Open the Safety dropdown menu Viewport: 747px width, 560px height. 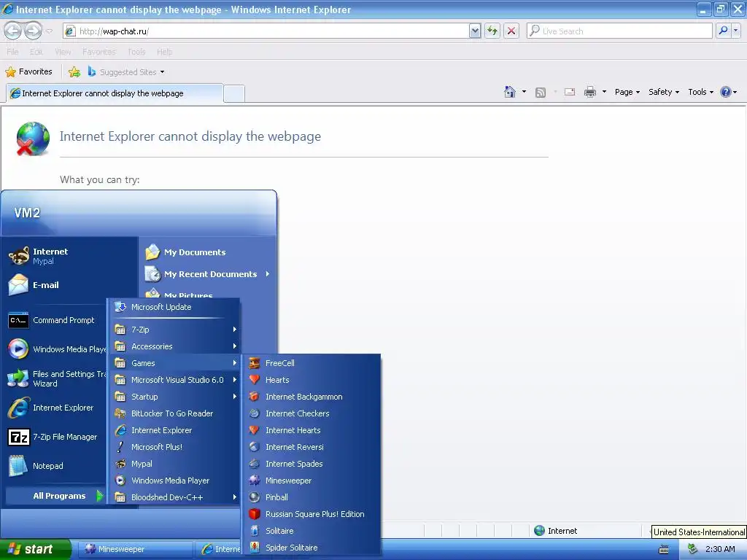(x=663, y=92)
